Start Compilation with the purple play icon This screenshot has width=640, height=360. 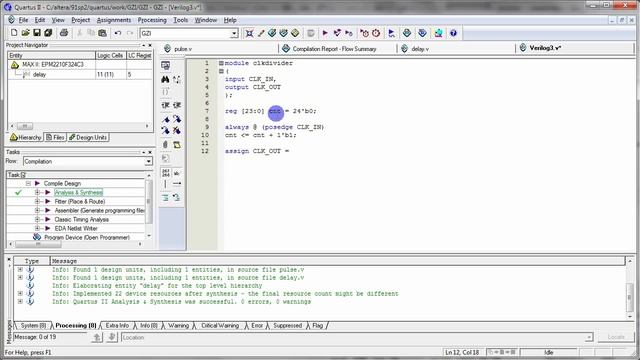(x=325, y=33)
